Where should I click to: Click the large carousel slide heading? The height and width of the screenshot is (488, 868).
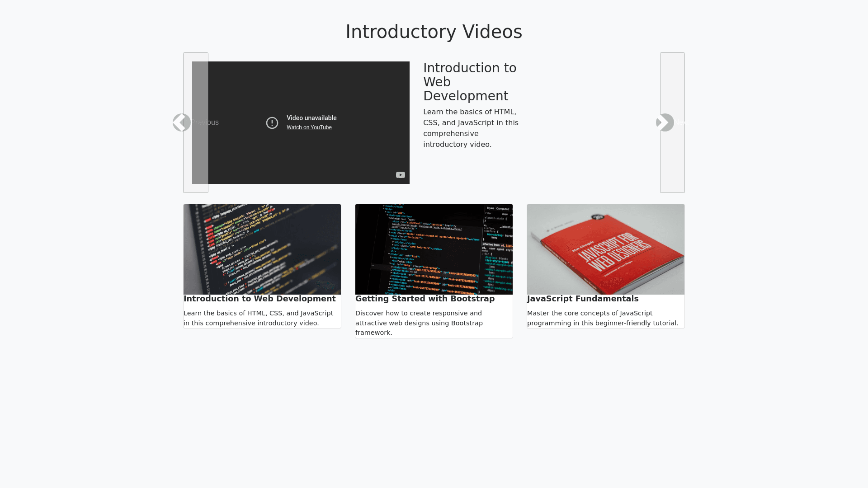tap(469, 82)
